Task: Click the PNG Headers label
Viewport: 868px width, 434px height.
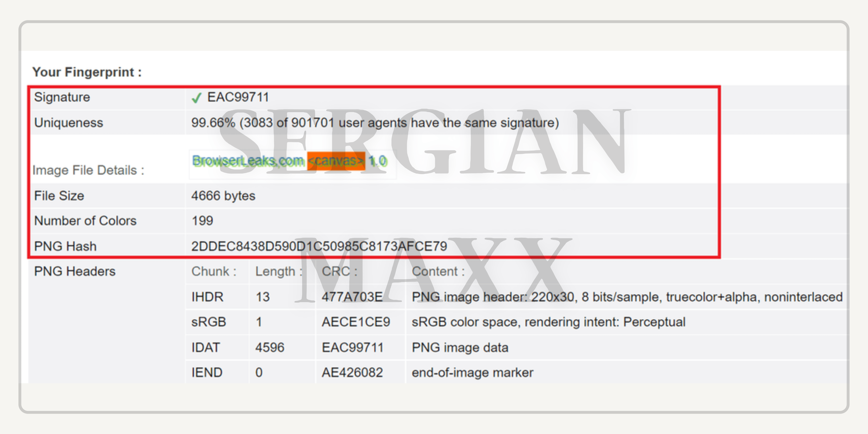Action: coord(75,271)
